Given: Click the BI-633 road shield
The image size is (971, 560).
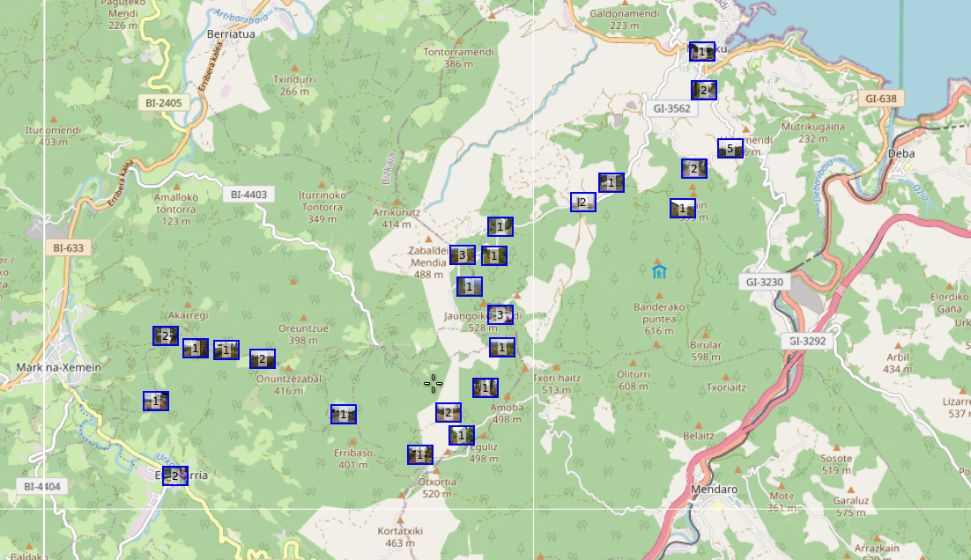Looking at the screenshot, I should (x=67, y=248).
